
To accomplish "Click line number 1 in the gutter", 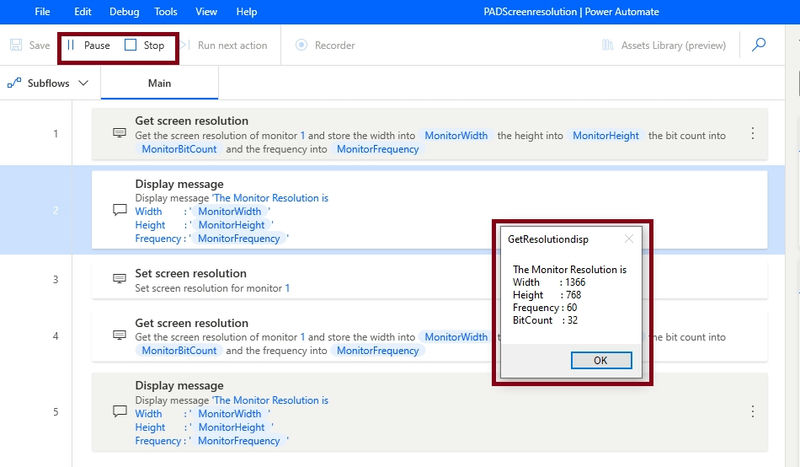I will click(x=56, y=134).
